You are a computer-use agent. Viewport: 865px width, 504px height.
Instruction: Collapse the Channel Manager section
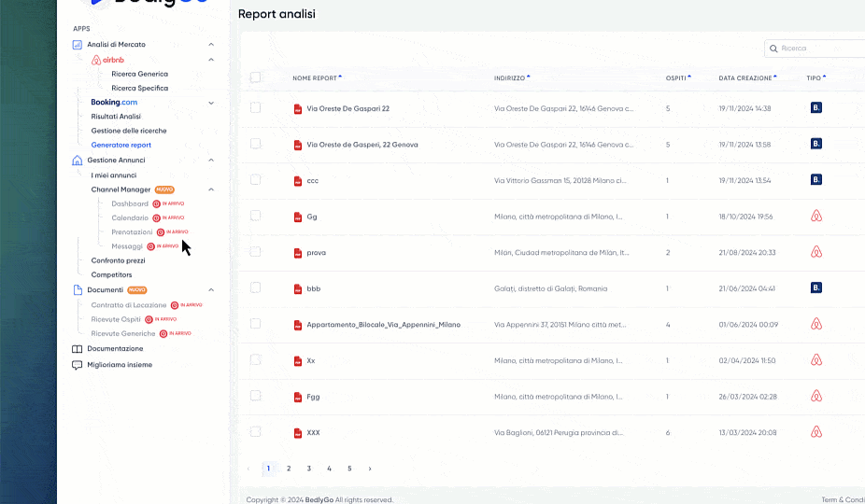[211, 189]
